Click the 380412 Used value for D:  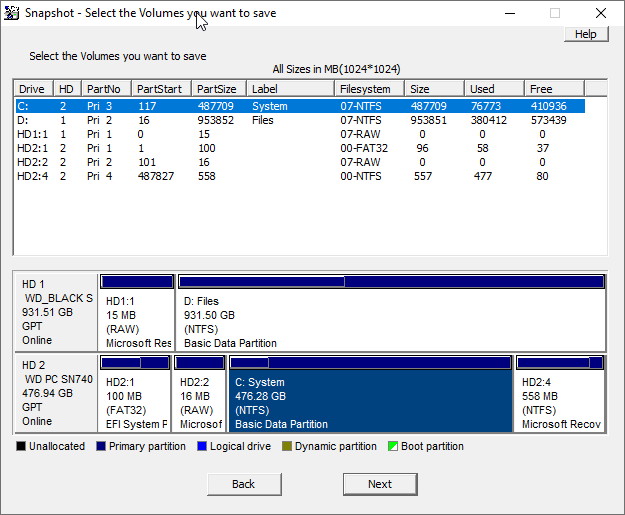[x=489, y=120]
